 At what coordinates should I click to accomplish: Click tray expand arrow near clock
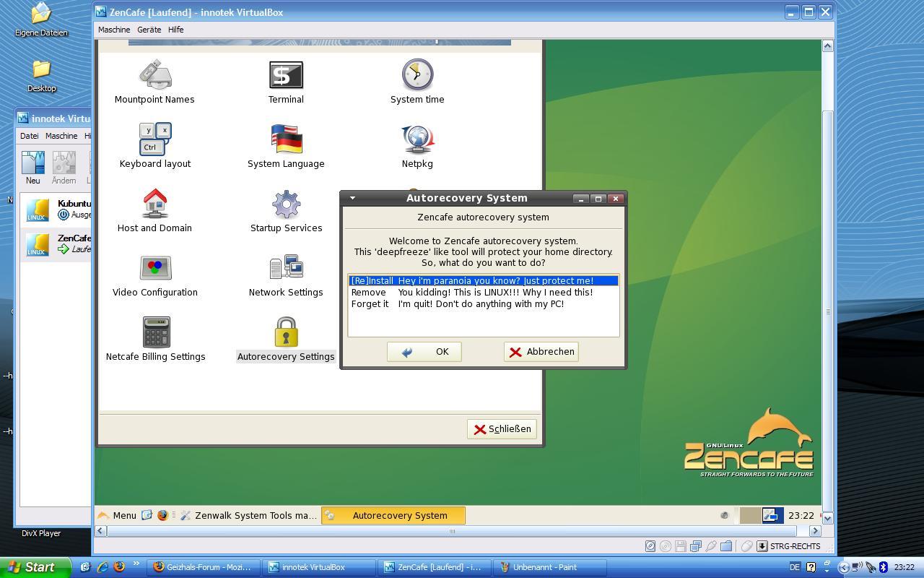[842, 568]
